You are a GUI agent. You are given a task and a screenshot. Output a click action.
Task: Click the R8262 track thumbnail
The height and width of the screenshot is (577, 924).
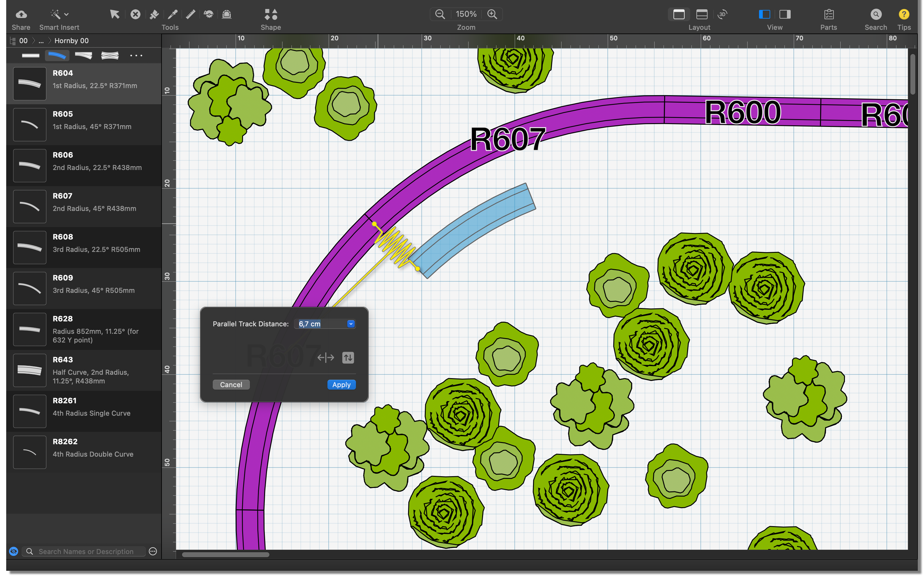[30, 452]
